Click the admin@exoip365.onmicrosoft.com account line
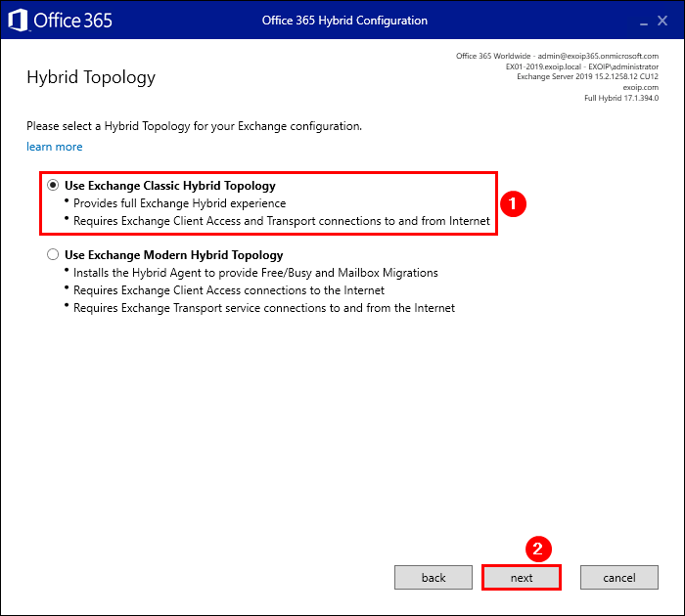The height and width of the screenshot is (616, 685). click(557, 56)
